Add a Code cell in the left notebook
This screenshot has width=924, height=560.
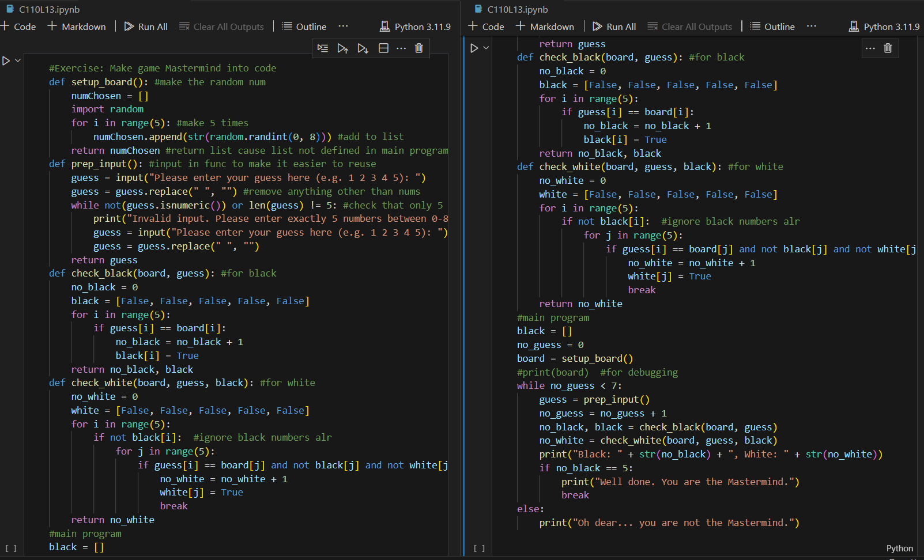coord(18,27)
